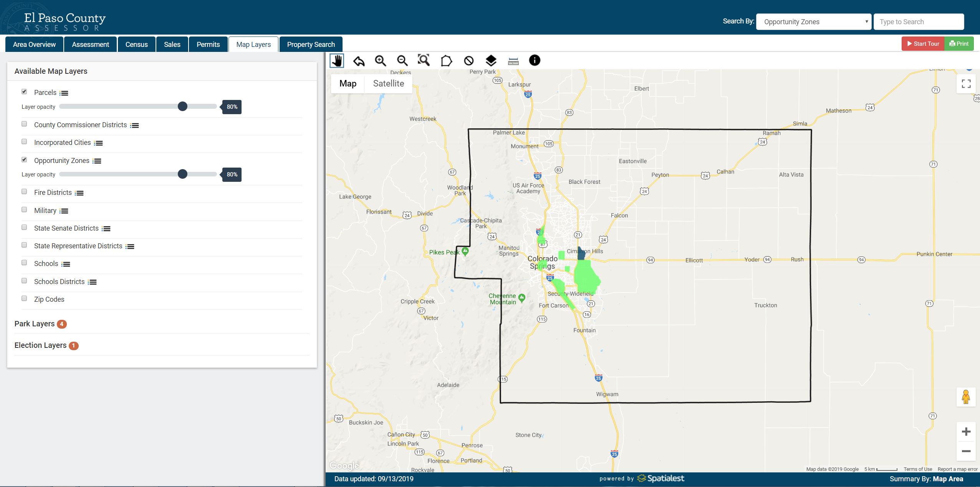Expand the Park Layers section
The width and height of the screenshot is (980, 487).
[x=40, y=324]
